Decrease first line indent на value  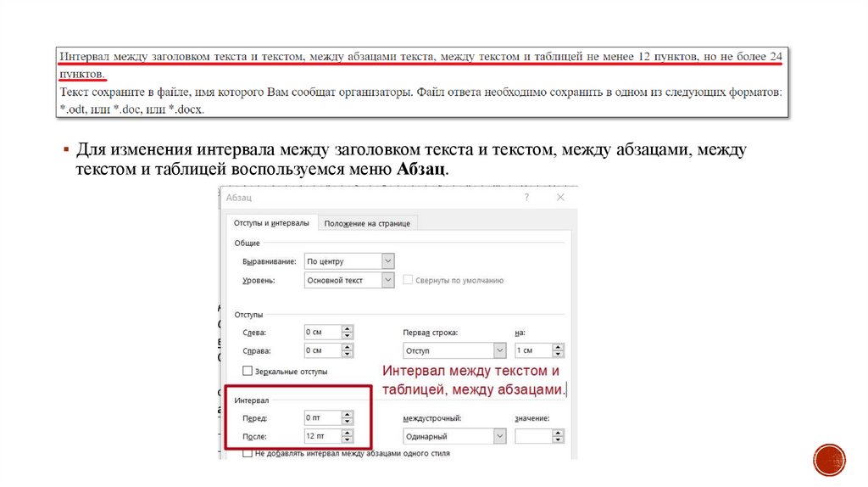[558, 354]
